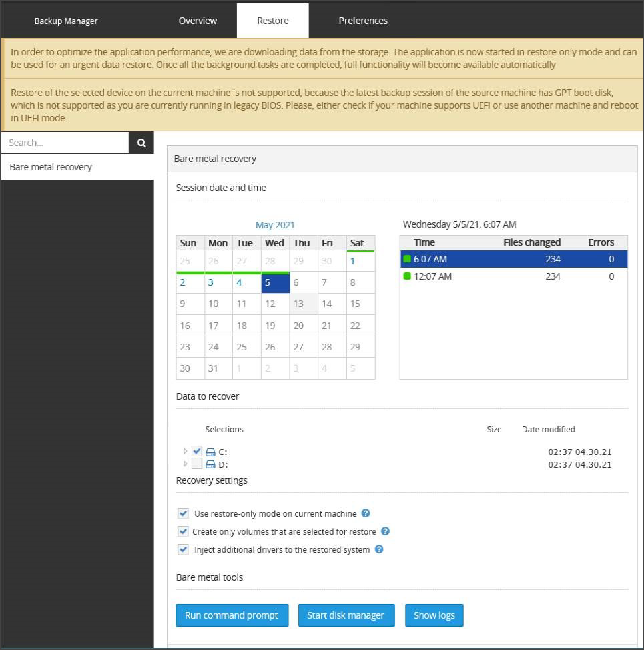Click green status dot of 12:07 AM session
This screenshot has height=650, width=644.
point(407,276)
